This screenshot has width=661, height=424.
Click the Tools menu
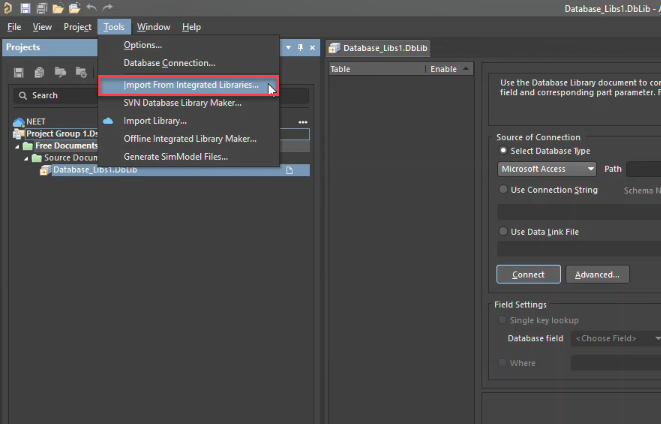pos(114,27)
